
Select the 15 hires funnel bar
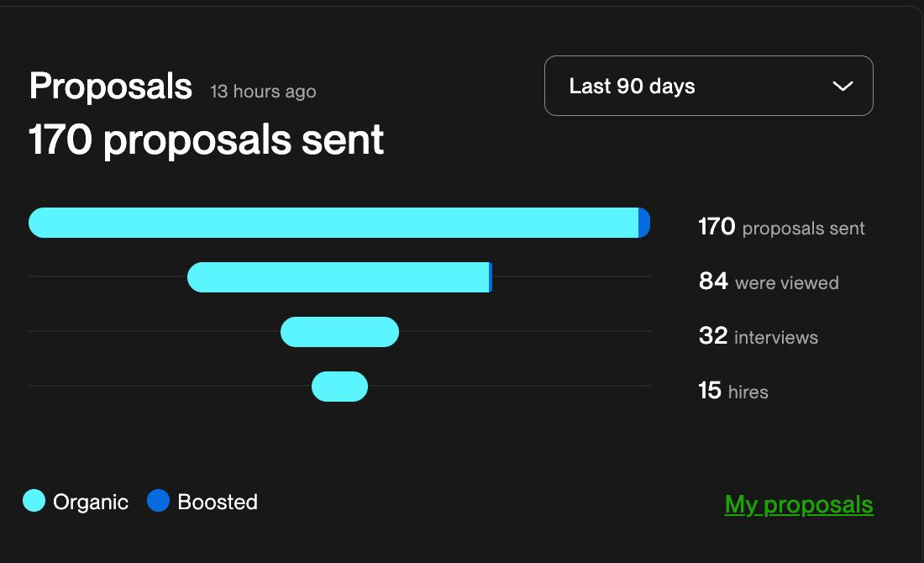pyautogui.click(x=340, y=387)
